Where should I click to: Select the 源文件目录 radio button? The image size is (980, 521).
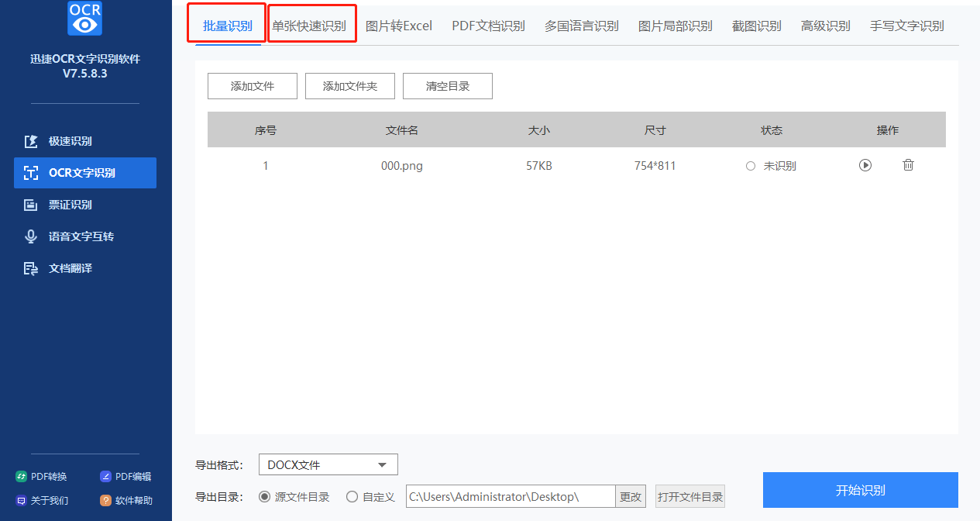pyautogui.click(x=264, y=497)
